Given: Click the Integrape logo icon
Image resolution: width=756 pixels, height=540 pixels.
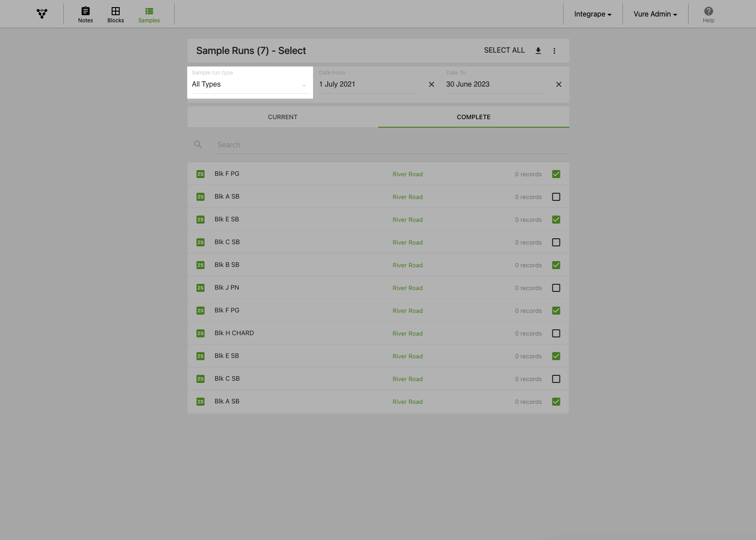Looking at the screenshot, I should [42, 14].
